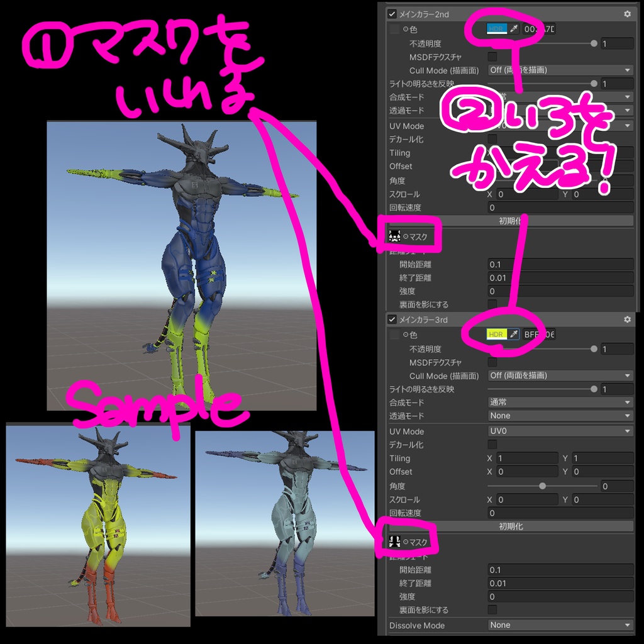The height and width of the screenshot is (644, 644).
Task: Enable MSDFテクスチャ in メインカラー3rd
Action: coord(492,362)
